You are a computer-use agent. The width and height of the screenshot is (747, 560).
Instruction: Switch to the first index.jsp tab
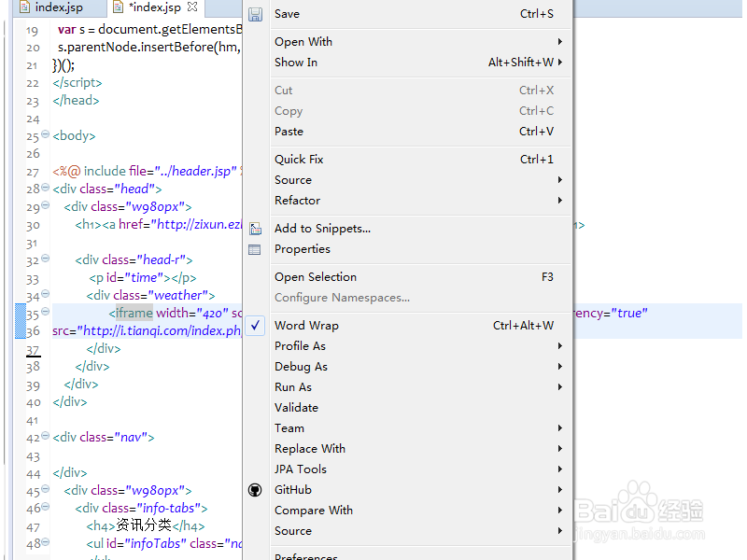pyautogui.click(x=59, y=7)
